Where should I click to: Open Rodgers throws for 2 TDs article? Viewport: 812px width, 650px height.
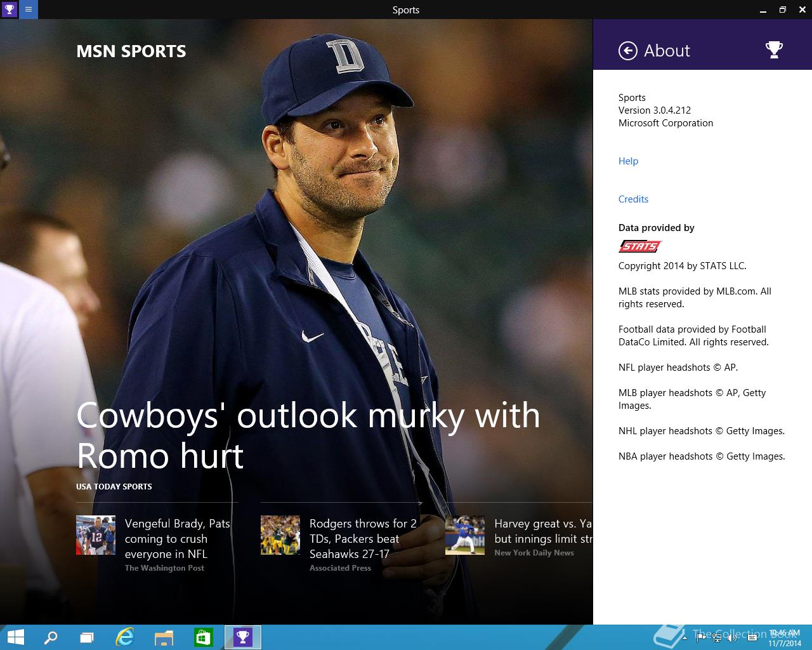(363, 538)
